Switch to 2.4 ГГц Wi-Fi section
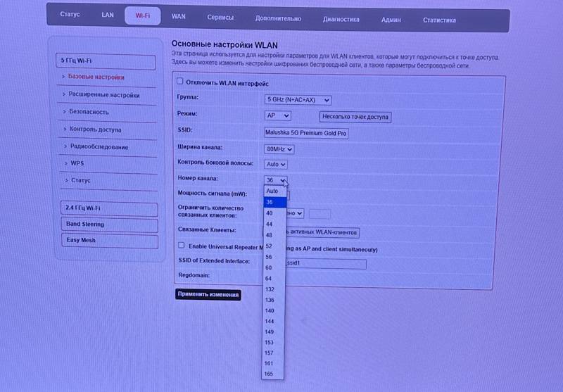The height and width of the screenshot is (392, 563). 84,208
